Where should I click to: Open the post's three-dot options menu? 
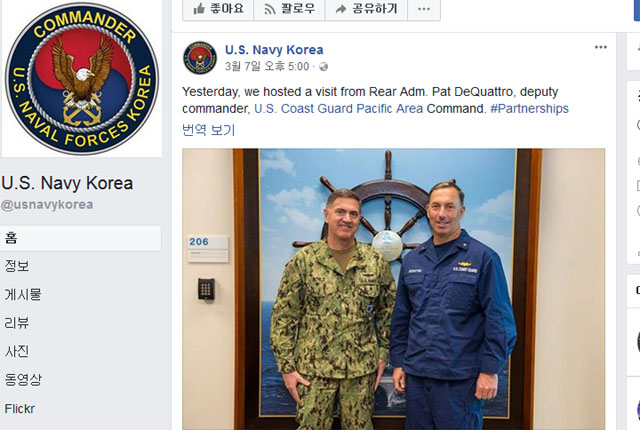pos(600,47)
